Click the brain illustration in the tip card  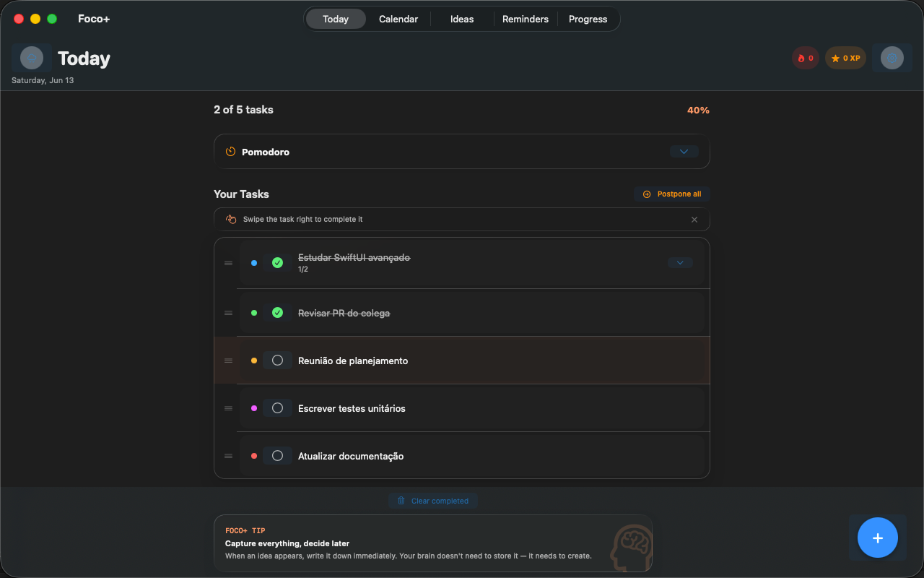point(631,547)
